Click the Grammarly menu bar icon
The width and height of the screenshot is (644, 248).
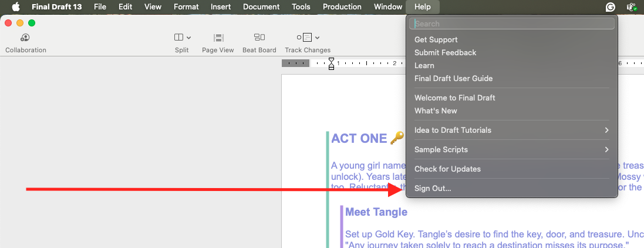[x=611, y=6]
